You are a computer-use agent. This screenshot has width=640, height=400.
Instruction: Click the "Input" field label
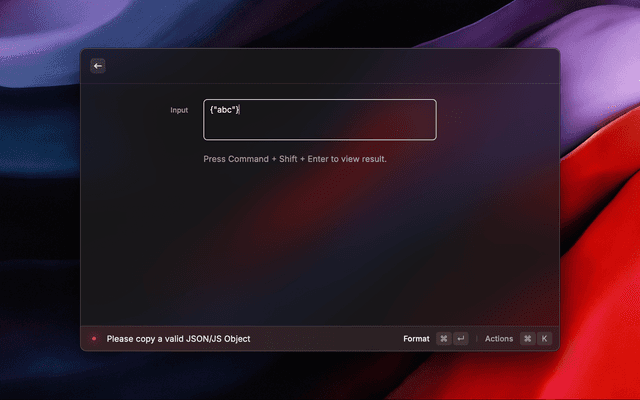pyautogui.click(x=179, y=110)
